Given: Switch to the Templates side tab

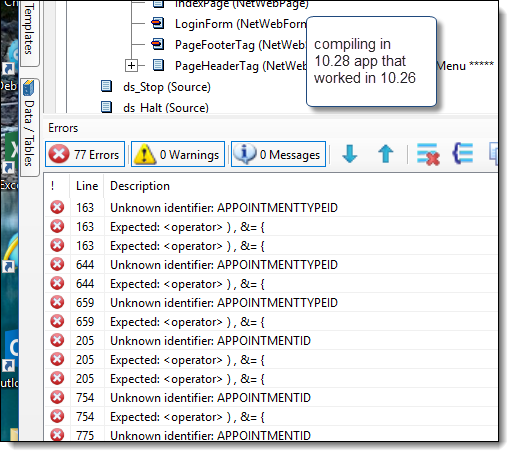Looking at the screenshot, I should click(30, 30).
